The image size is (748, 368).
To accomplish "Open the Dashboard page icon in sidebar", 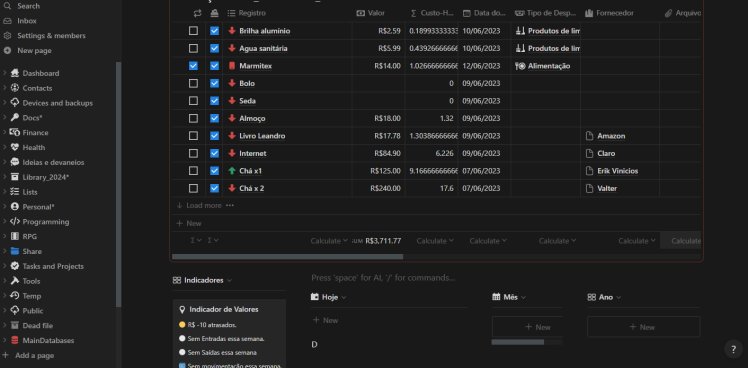I will [x=14, y=73].
